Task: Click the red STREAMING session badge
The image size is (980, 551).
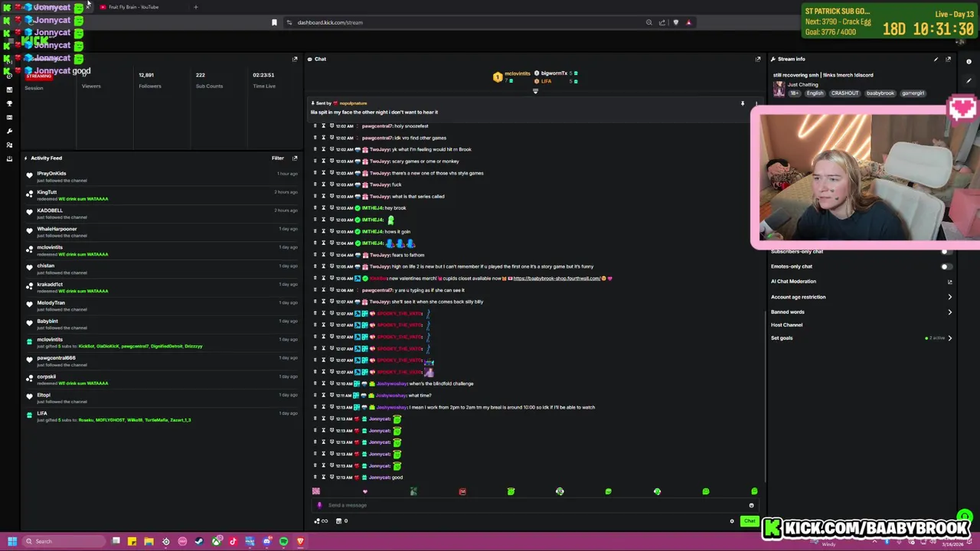Action: [x=38, y=76]
